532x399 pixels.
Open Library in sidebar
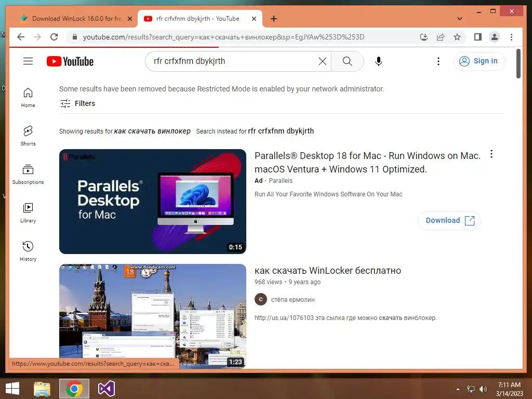click(x=28, y=212)
